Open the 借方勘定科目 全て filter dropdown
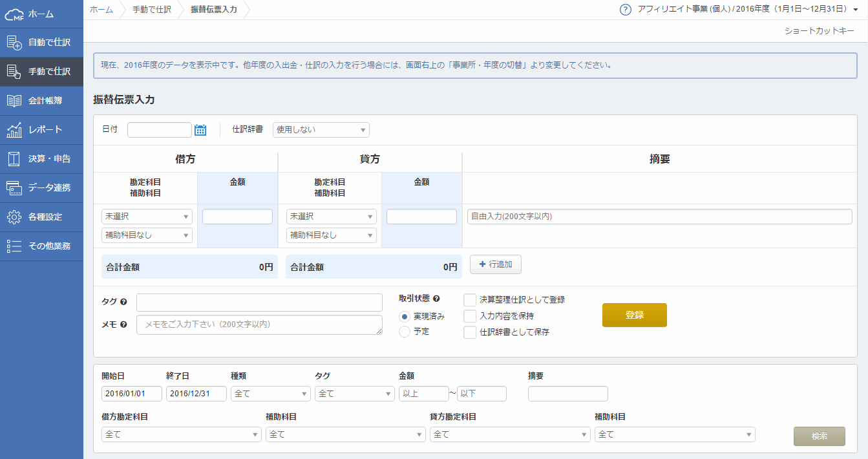Screen dimensions: 868x459 pos(182,435)
